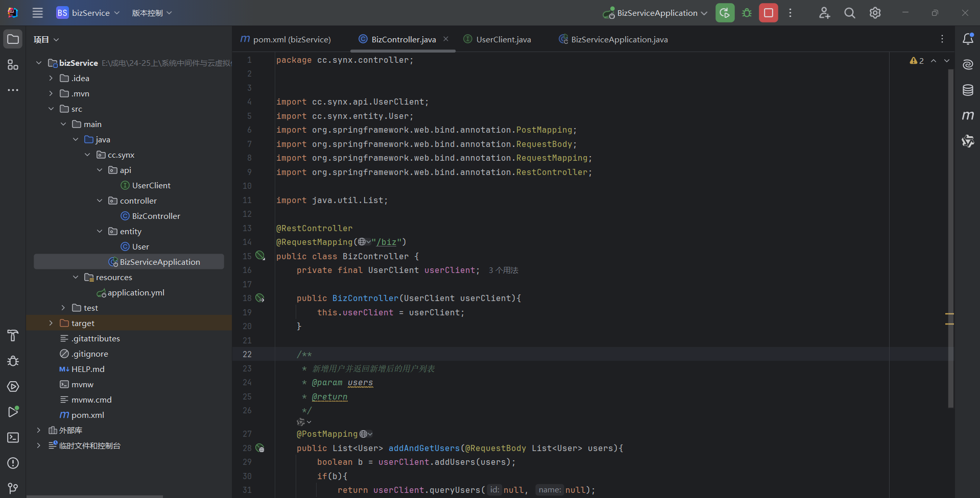
Task: Click the warnings count indicator
Action: (x=917, y=61)
